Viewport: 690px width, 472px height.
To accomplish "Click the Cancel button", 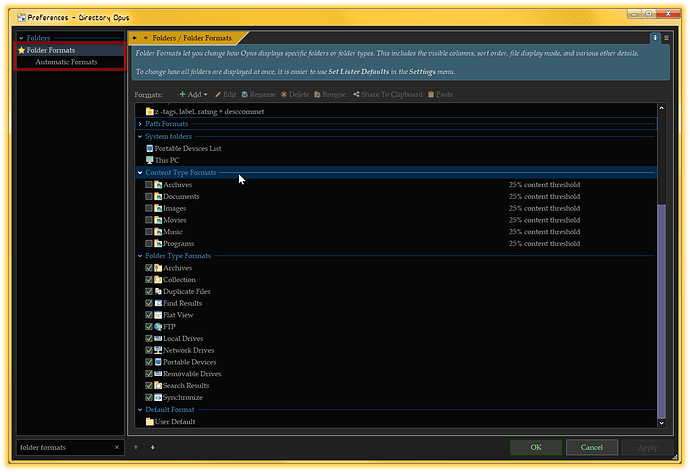I will click(x=591, y=448).
